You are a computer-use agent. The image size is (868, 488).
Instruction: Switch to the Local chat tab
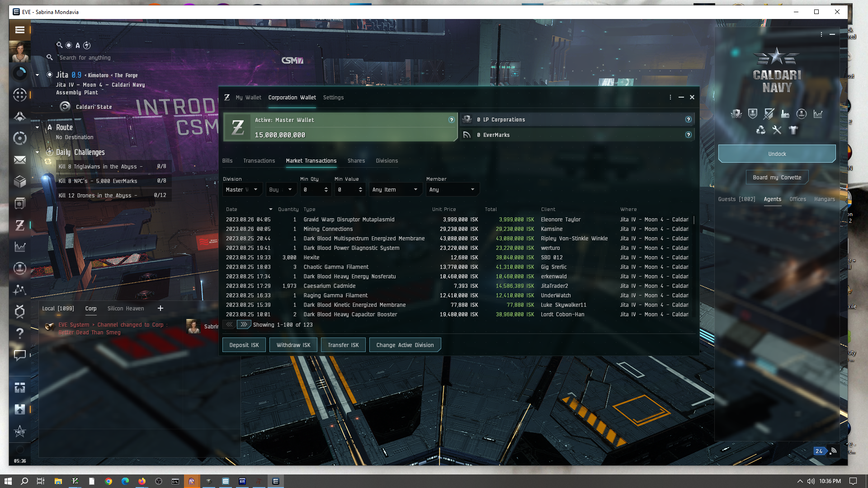[x=58, y=309]
